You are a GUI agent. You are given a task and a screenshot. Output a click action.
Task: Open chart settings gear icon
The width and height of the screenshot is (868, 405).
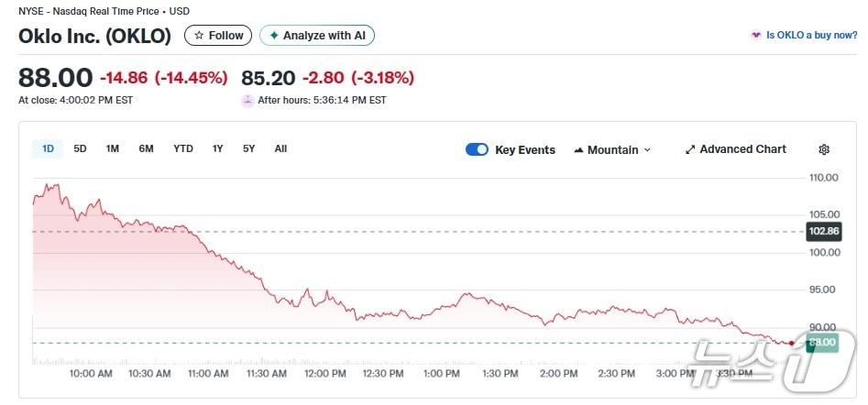tap(823, 150)
